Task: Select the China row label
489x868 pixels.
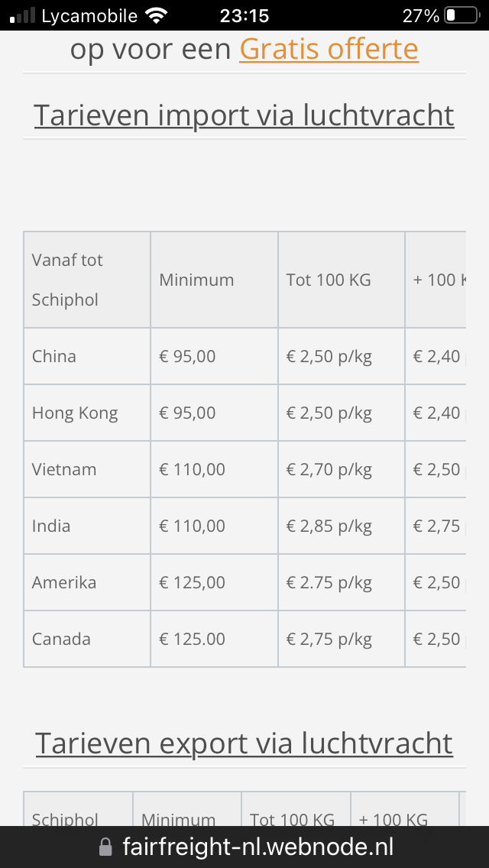Action: coord(54,356)
